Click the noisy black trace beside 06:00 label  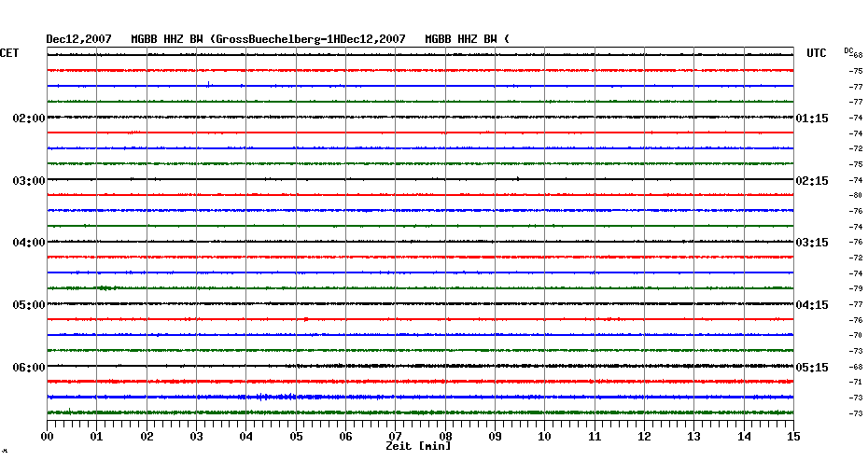(420, 366)
